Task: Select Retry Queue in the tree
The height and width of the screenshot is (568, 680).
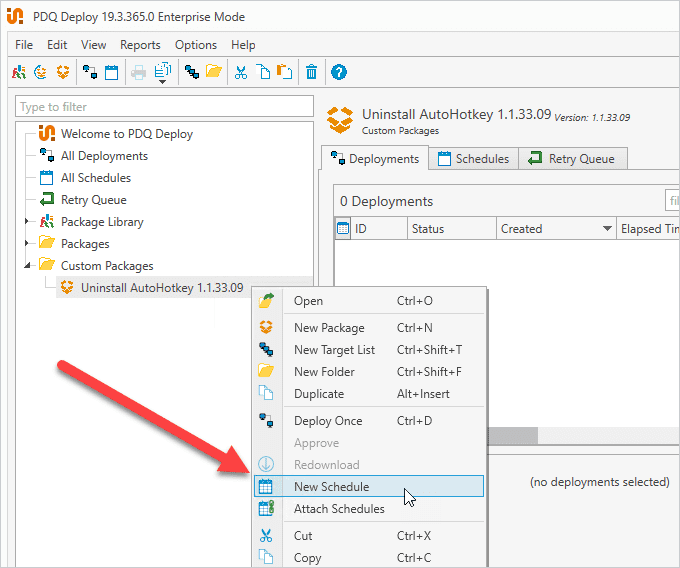Action: (x=94, y=200)
